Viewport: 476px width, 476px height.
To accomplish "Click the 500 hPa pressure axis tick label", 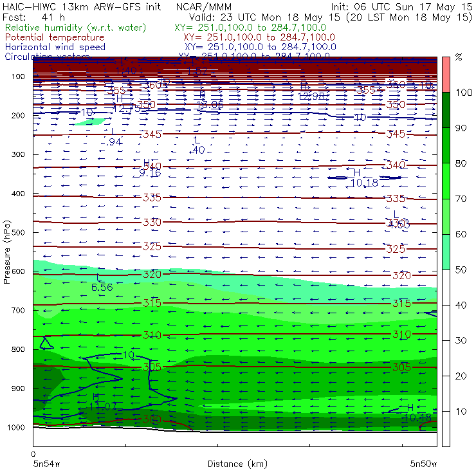I will (x=18, y=233).
